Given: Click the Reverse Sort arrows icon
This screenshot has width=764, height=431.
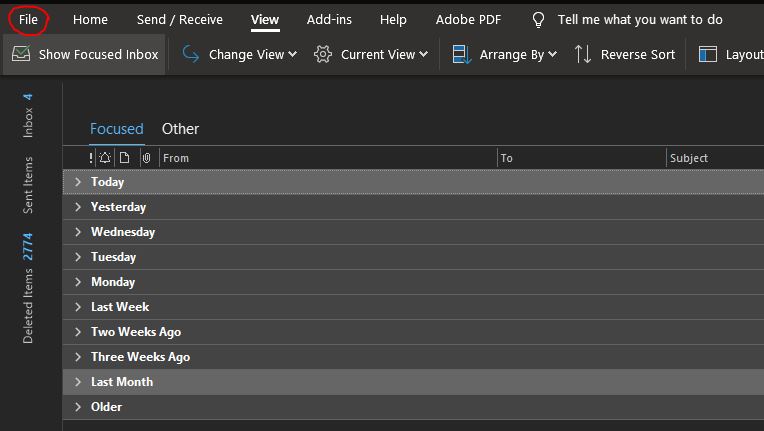Looking at the screenshot, I should pos(583,54).
